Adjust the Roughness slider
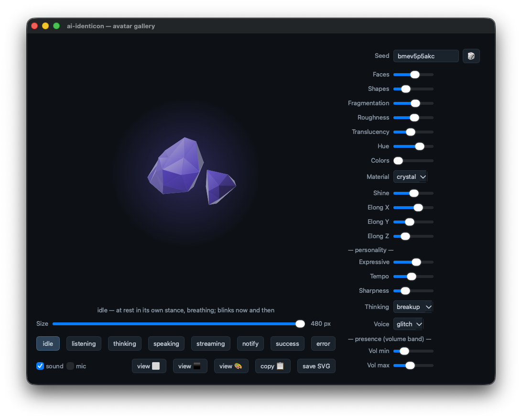Image resolution: width=522 pixels, height=420 pixels. (x=413, y=118)
